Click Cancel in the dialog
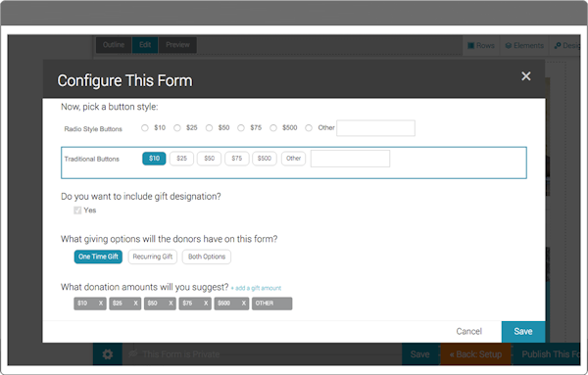The image size is (588, 375). pos(468,332)
